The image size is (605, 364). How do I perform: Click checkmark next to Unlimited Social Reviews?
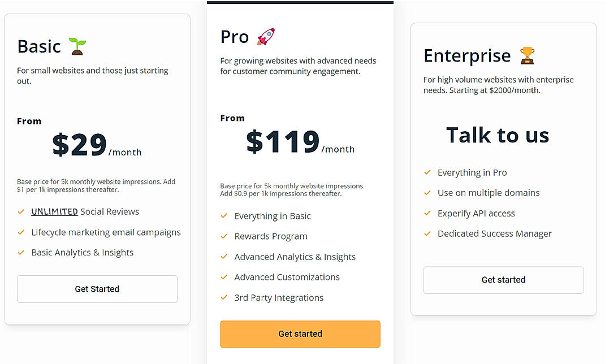(x=21, y=211)
